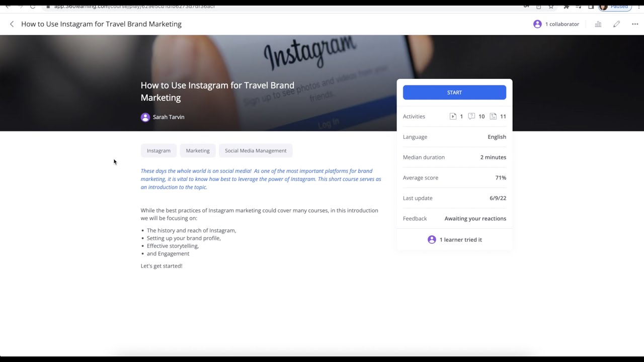This screenshot has width=644, height=362.
Task: Bookmark page with browser star icon
Action: tap(551, 6)
